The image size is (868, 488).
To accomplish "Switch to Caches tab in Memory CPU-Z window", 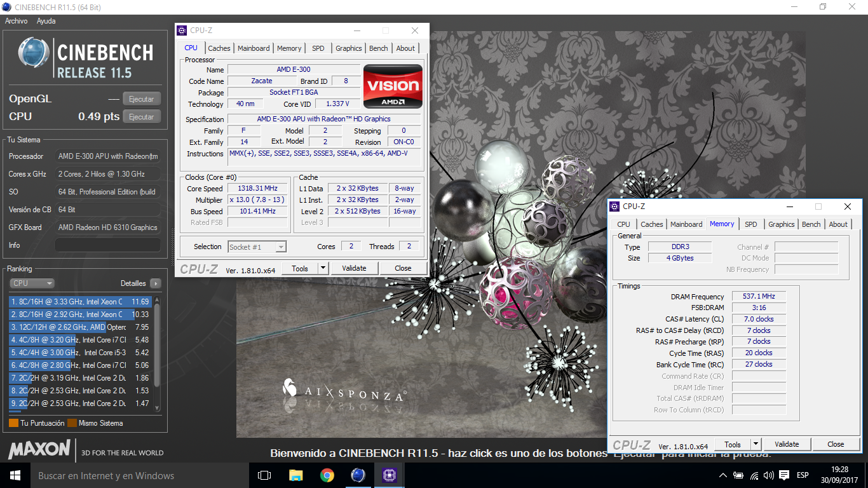I will click(x=652, y=224).
